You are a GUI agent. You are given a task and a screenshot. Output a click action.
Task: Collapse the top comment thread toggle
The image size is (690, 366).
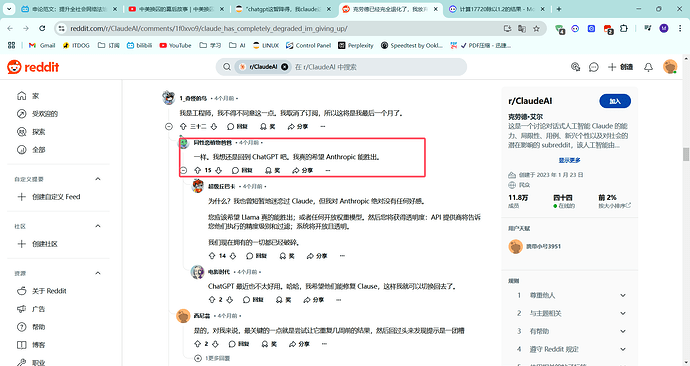pos(169,127)
